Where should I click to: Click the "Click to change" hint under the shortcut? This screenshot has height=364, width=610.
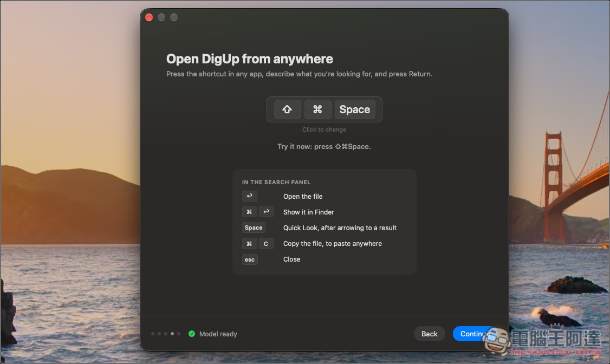tap(325, 129)
